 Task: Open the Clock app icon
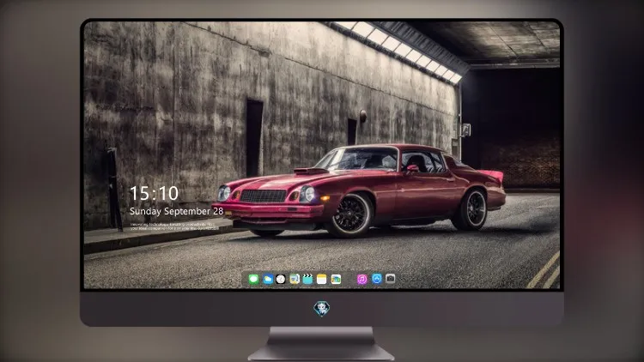tap(281, 279)
